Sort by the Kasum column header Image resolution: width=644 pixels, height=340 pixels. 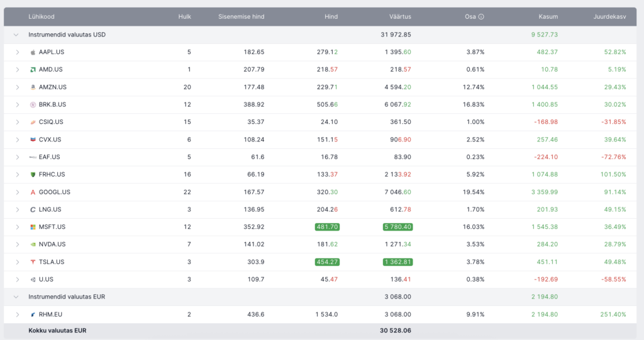click(x=548, y=17)
